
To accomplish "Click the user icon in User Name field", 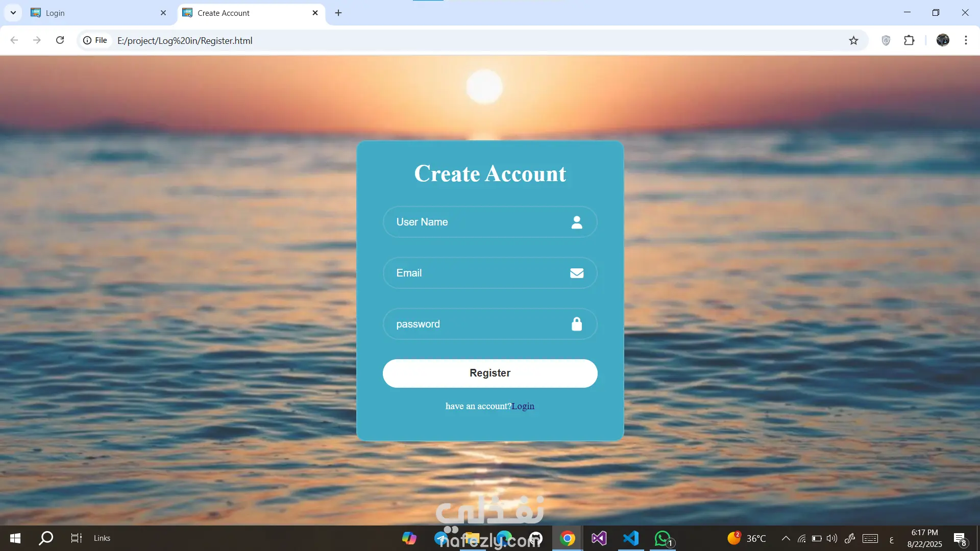I will (x=577, y=222).
